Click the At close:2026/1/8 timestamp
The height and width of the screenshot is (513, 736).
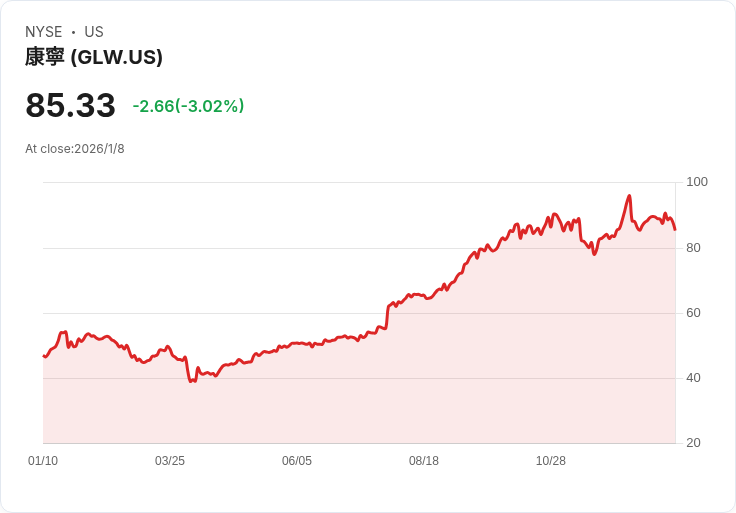pyautogui.click(x=75, y=149)
